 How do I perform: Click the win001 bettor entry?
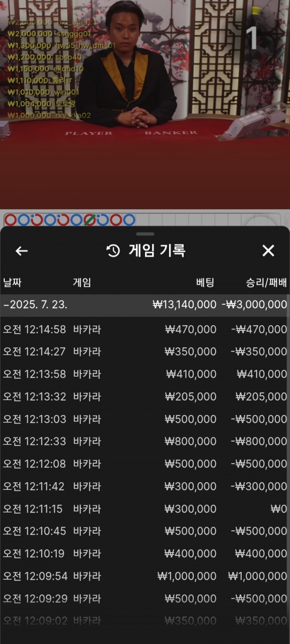coord(43,92)
